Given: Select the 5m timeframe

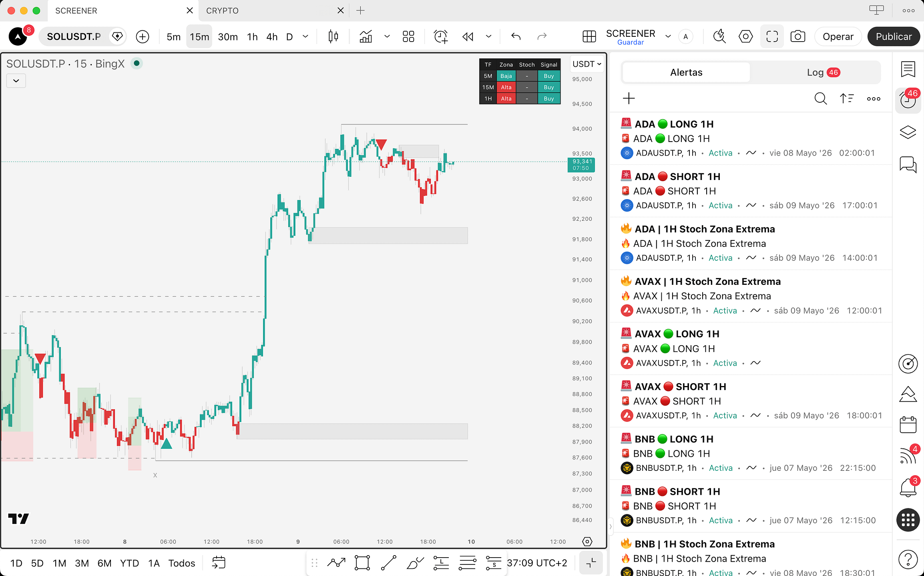Looking at the screenshot, I should pos(173,37).
